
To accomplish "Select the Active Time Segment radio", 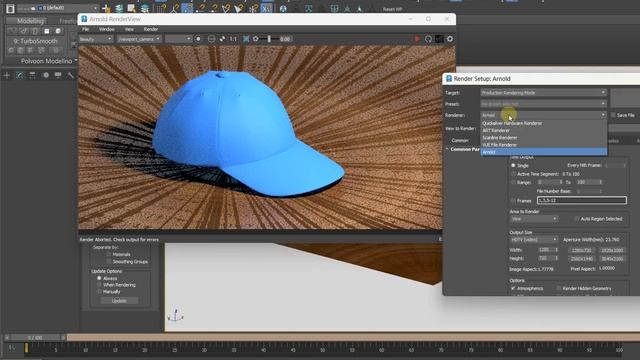I will 513,174.
